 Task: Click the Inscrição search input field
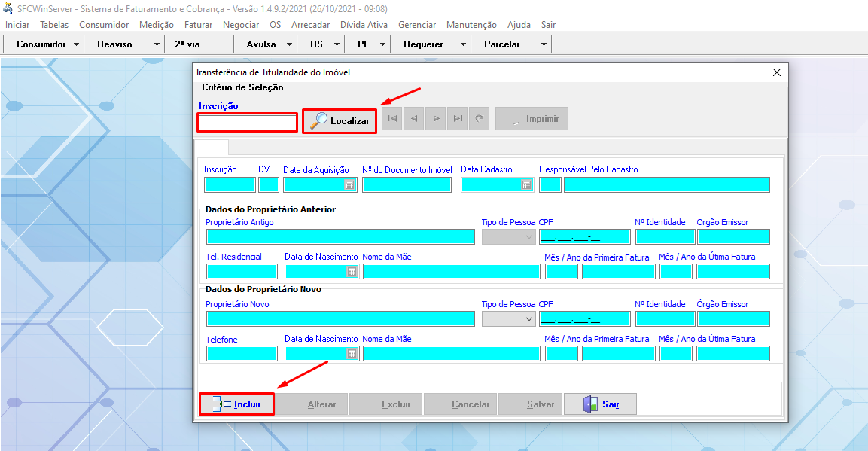coord(248,123)
